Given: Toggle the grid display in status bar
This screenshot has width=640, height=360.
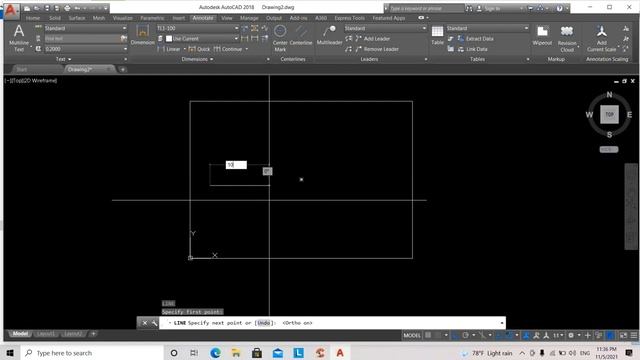Looking at the screenshot, I should click(x=428, y=335).
